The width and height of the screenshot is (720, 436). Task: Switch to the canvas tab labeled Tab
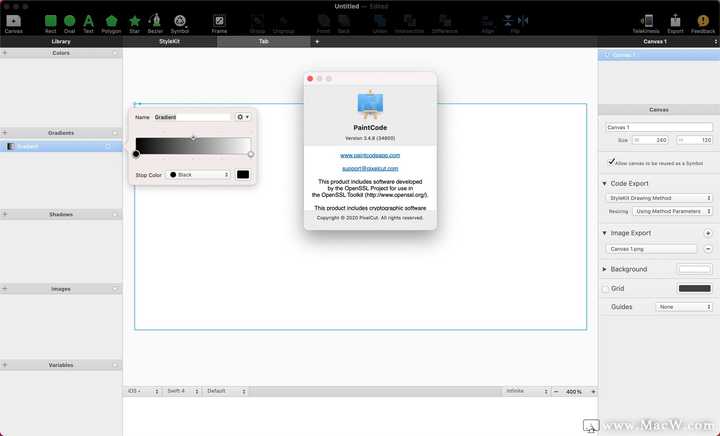(264, 41)
